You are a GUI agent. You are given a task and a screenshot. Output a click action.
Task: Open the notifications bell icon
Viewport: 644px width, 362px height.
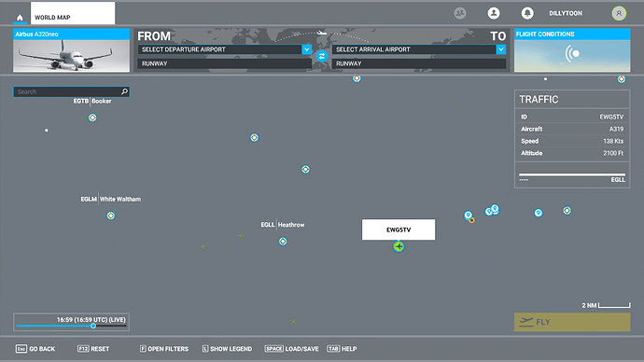tap(527, 13)
